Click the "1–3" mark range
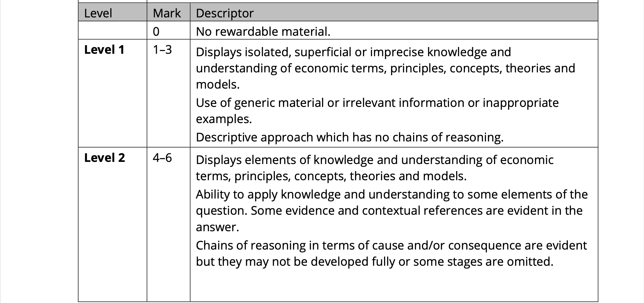The width and height of the screenshot is (644, 303). coord(162,50)
